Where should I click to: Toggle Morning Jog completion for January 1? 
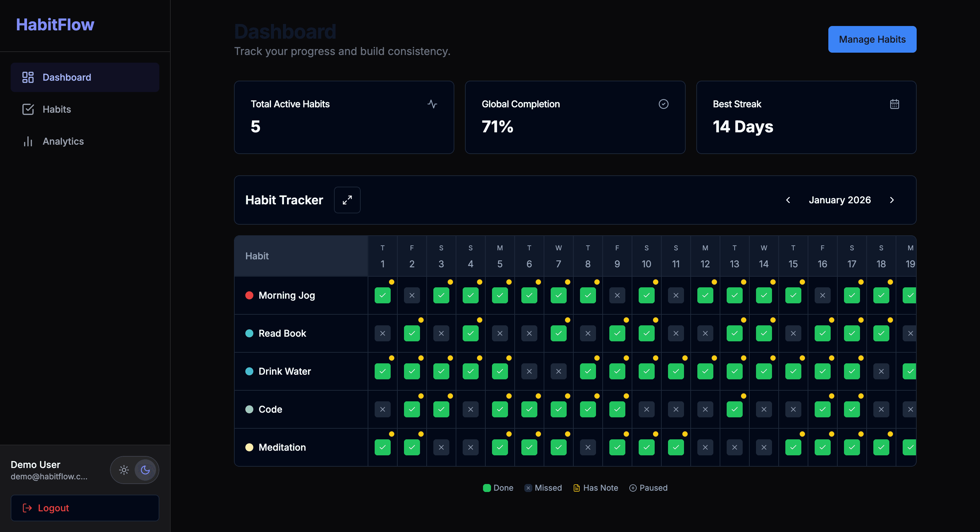[382, 295]
